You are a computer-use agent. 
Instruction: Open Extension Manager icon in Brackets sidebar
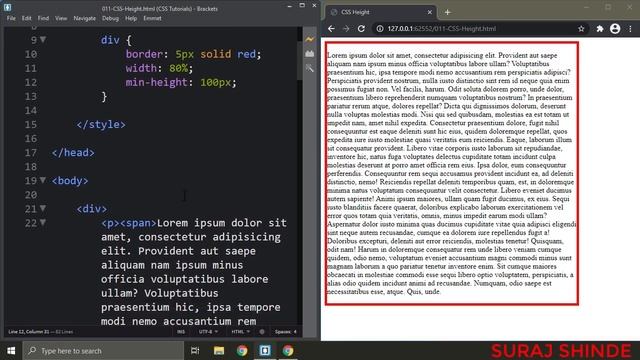310,54
